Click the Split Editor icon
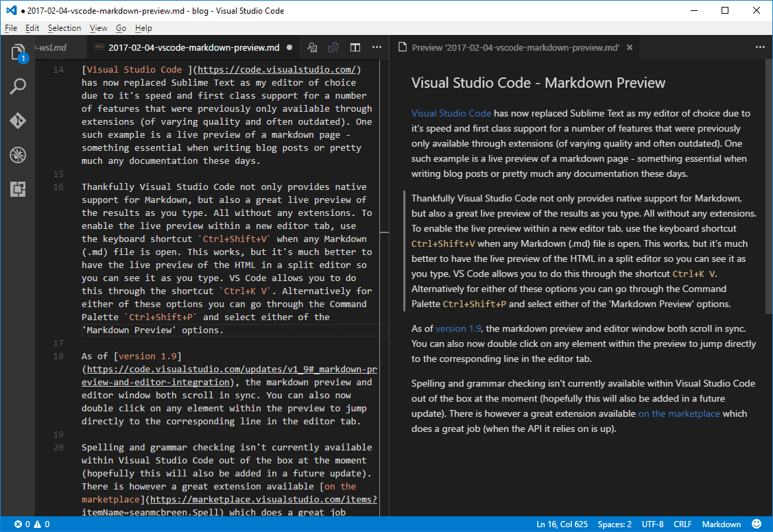This screenshot has height=532, width=773. pos(355,47)
